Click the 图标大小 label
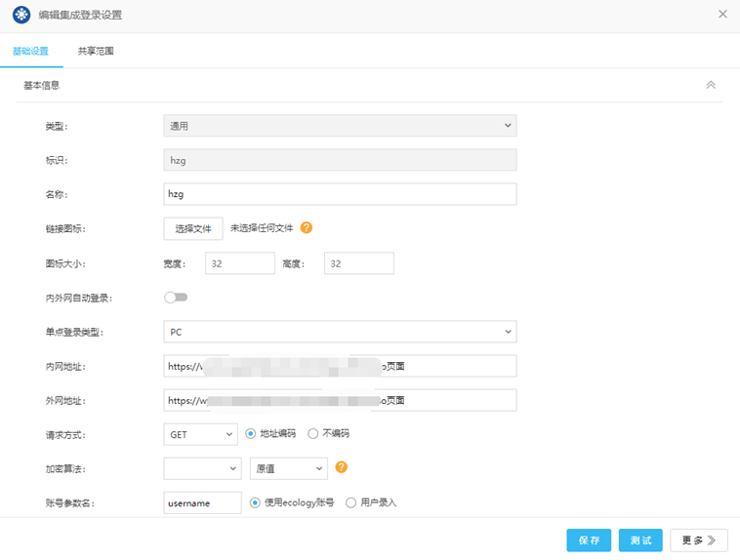Viewport: 740px width, 560px height. click(65, 263)
